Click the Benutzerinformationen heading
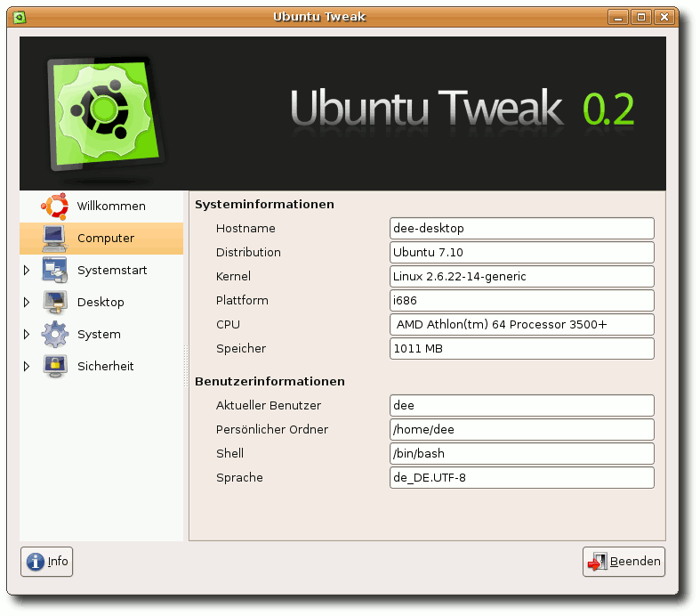The image size is (700, 616). click(270, 382)
